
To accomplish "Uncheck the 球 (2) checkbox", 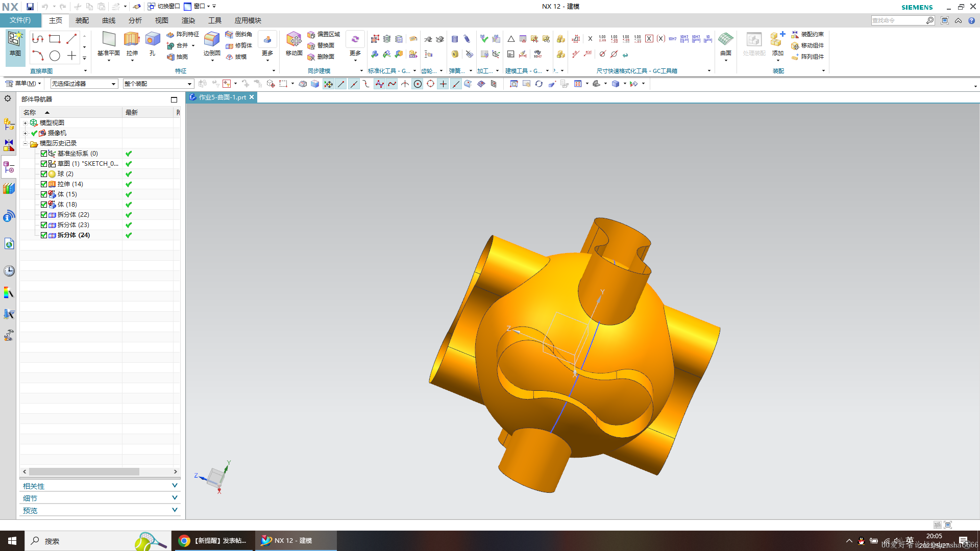I will click(x=44, y=174).
